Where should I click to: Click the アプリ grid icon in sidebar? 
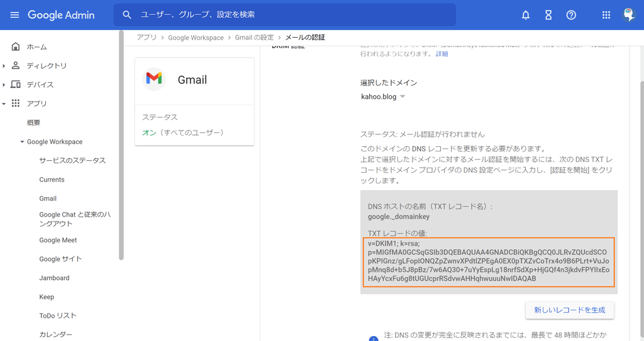16,103
